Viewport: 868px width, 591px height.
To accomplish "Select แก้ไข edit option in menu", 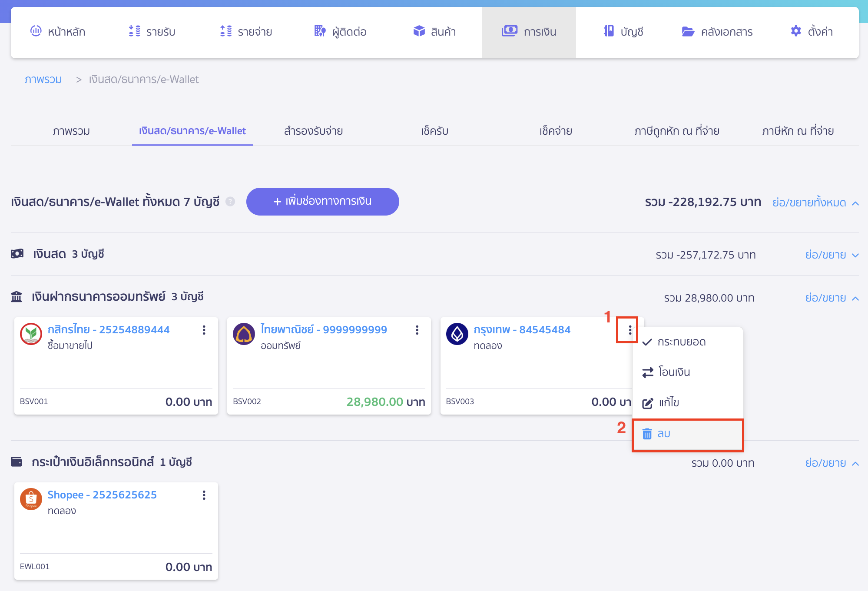I will coord(668,403).
